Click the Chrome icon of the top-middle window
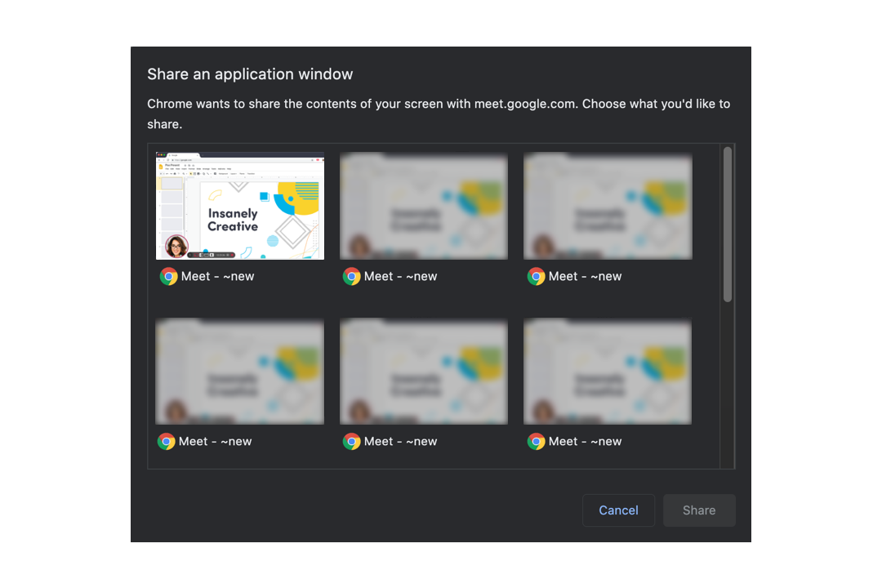This screenshot has width=882, height=588. [x=352, y=276]
